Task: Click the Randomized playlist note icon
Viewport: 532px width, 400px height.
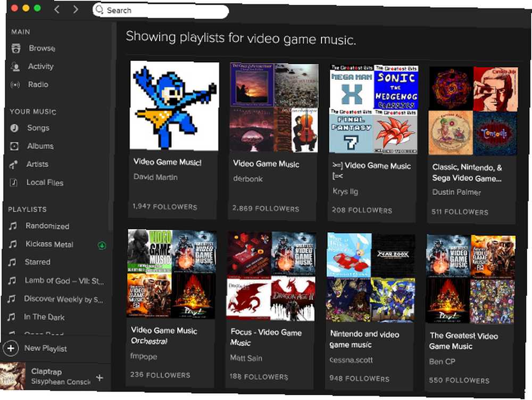Action: 13,226
